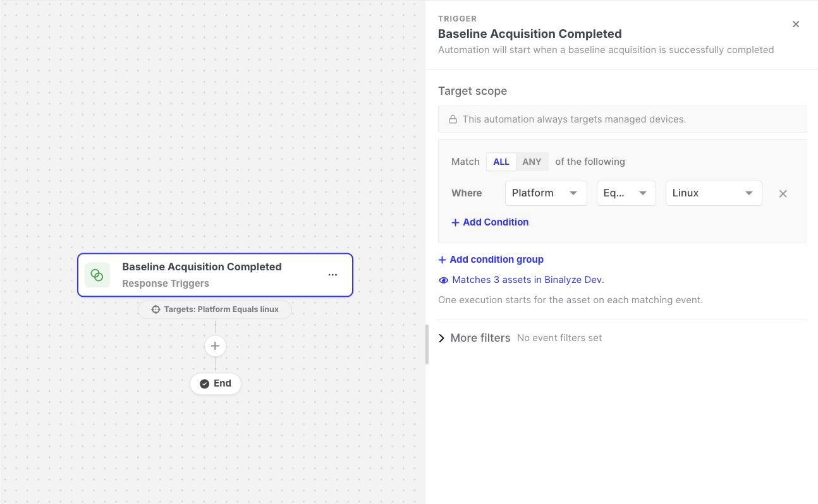
Task: Open the trigger node three-dot menu
Action: [333, 275]
